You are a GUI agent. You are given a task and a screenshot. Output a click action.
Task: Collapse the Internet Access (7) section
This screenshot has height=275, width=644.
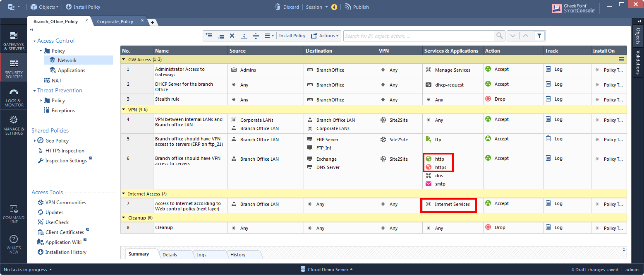click(x=124, y=194)
